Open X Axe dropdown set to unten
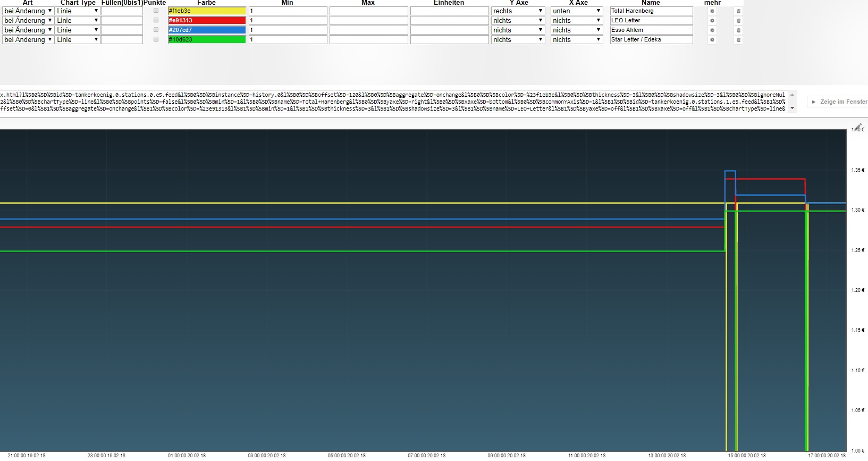 tap(576, 11)
